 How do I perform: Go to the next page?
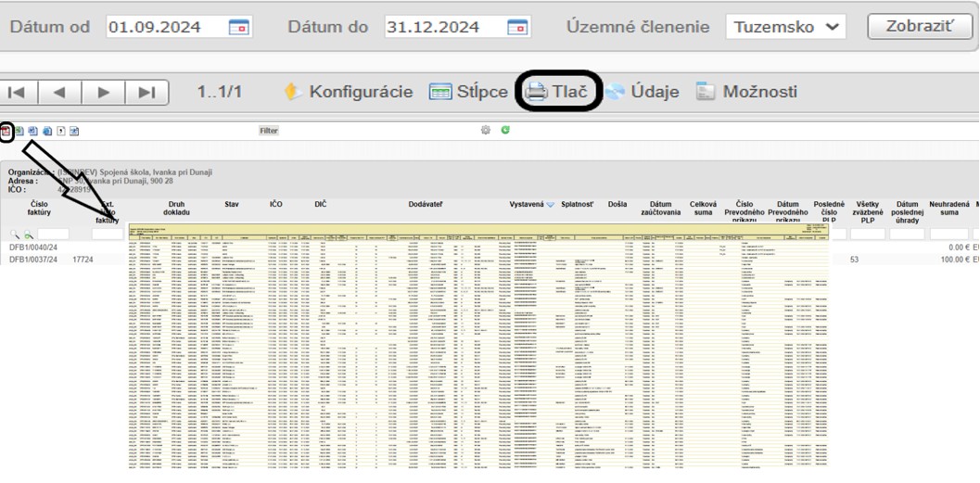pyautogui.click(x=104, y=92)
